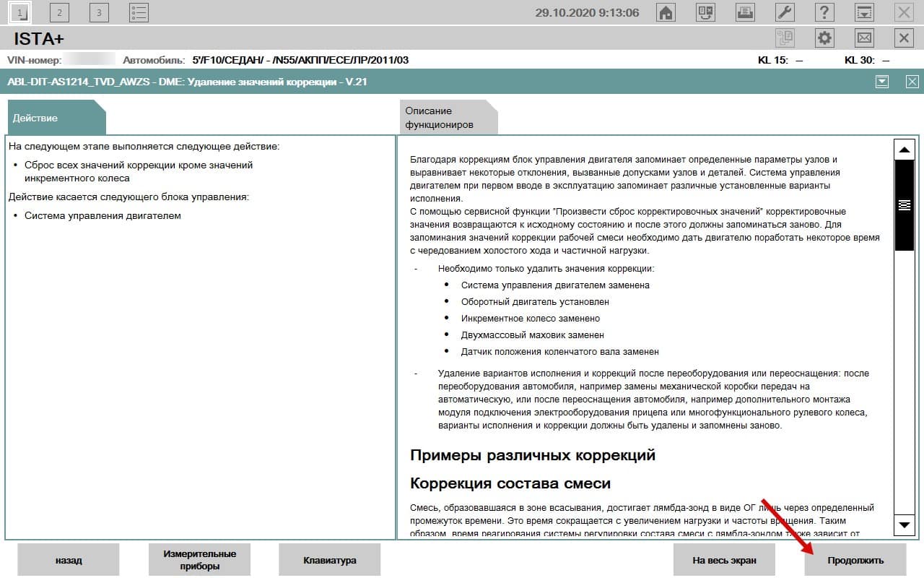Open Измерительные приборы

pyautogui.click(x=199, y=560)
